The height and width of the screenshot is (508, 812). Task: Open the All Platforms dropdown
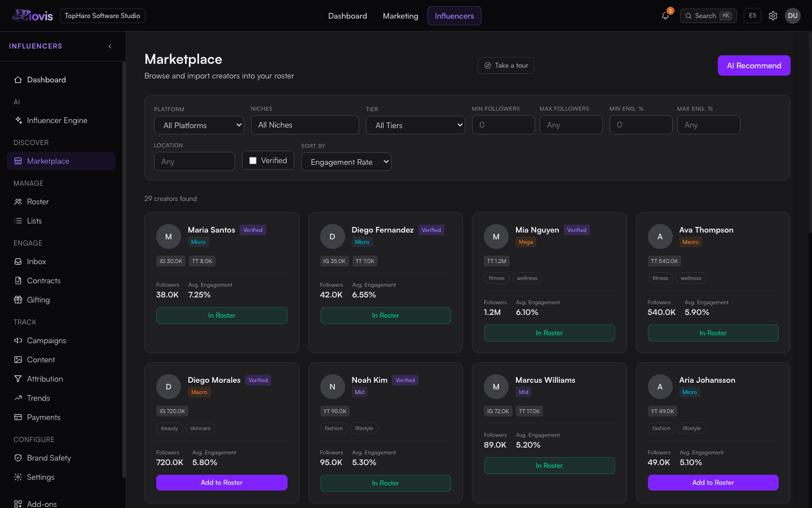pyautogui.click(x=199, y=125)
